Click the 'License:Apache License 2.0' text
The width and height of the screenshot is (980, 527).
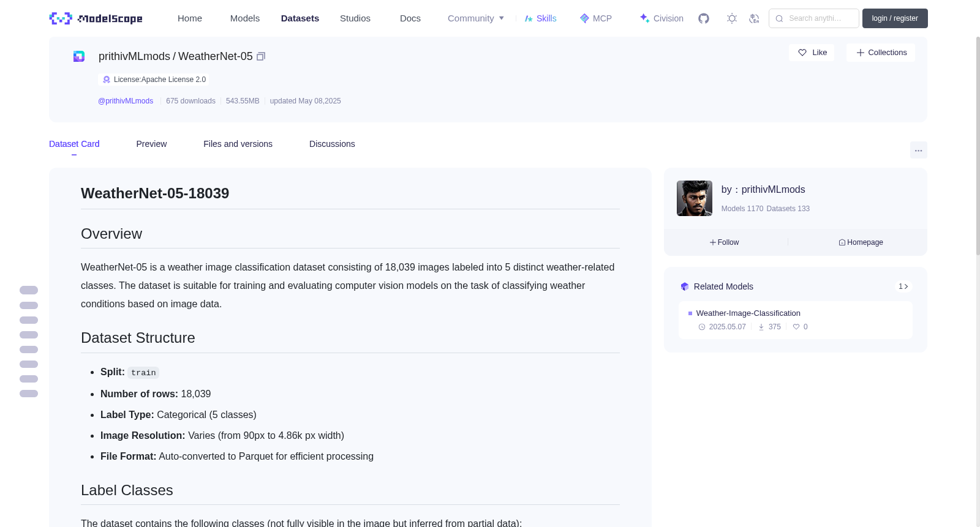pyautogui.click(x=160, y=80)
